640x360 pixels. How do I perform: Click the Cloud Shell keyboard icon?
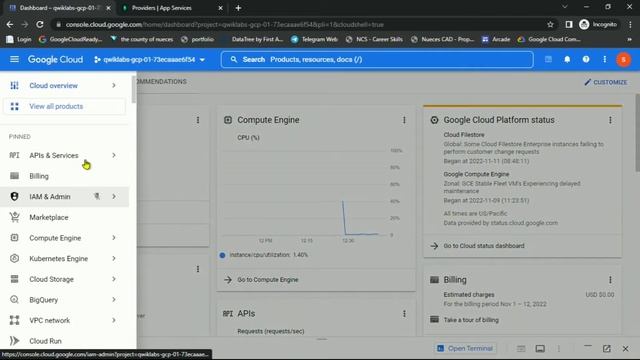tap(521, 349)
